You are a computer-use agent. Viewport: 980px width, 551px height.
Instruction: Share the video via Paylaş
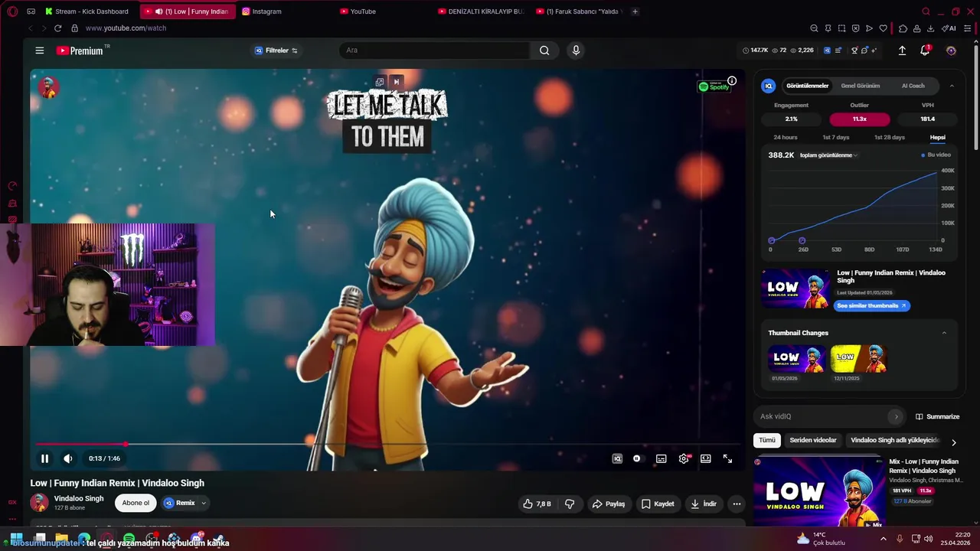pos(609,504)
